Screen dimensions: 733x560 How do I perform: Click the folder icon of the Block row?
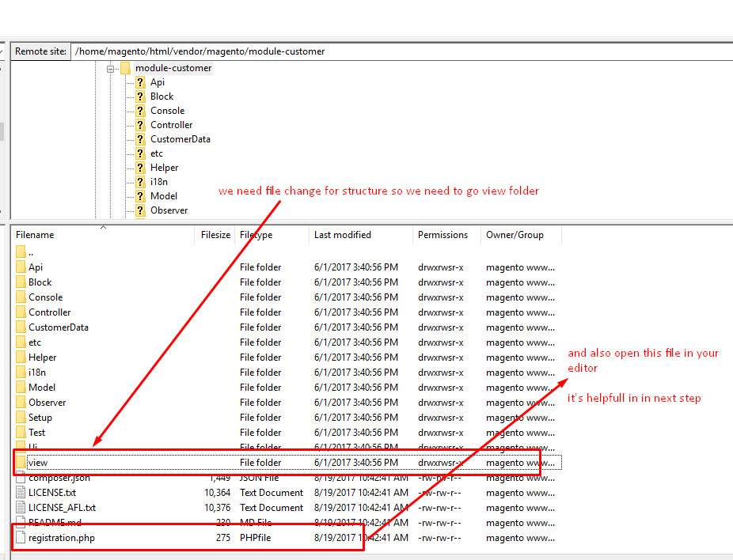[21, 282]
